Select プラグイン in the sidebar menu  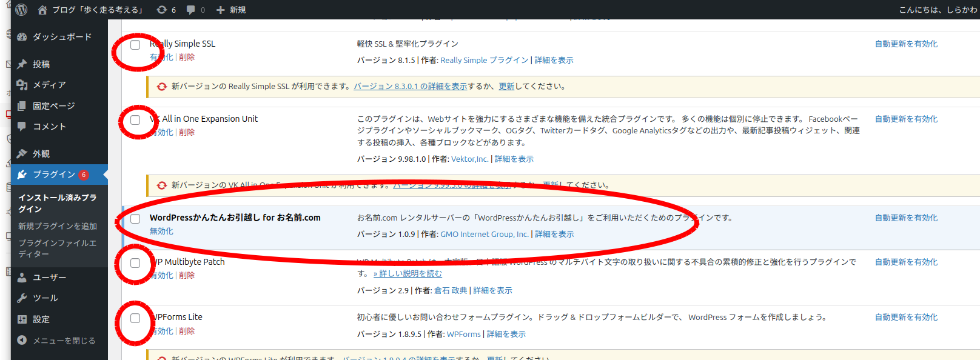tap(59, 175)
